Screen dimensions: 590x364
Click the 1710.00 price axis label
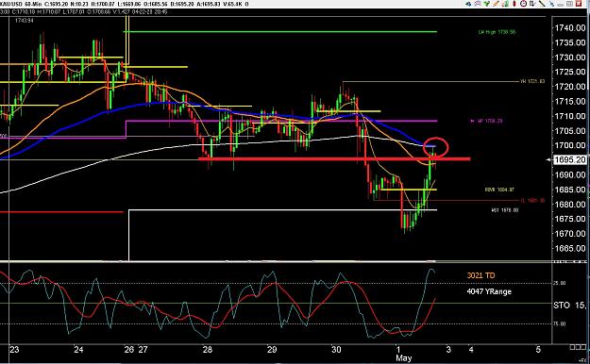(569, 116)
